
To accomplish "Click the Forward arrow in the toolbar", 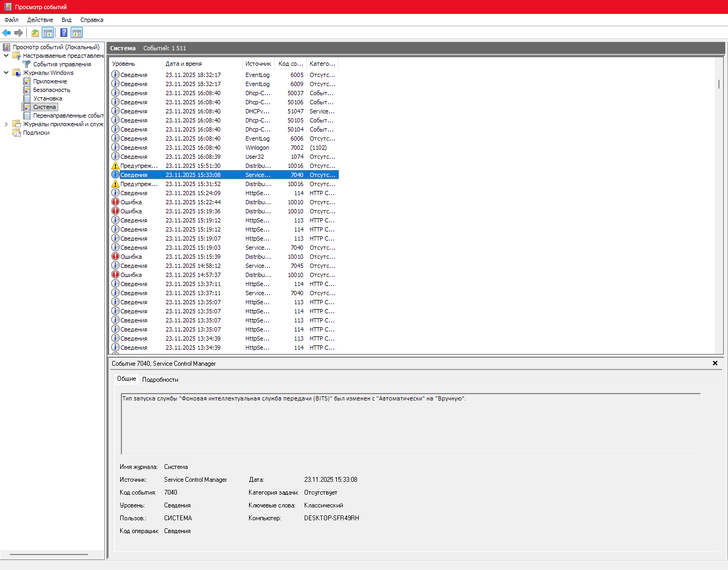I will 19,33.
